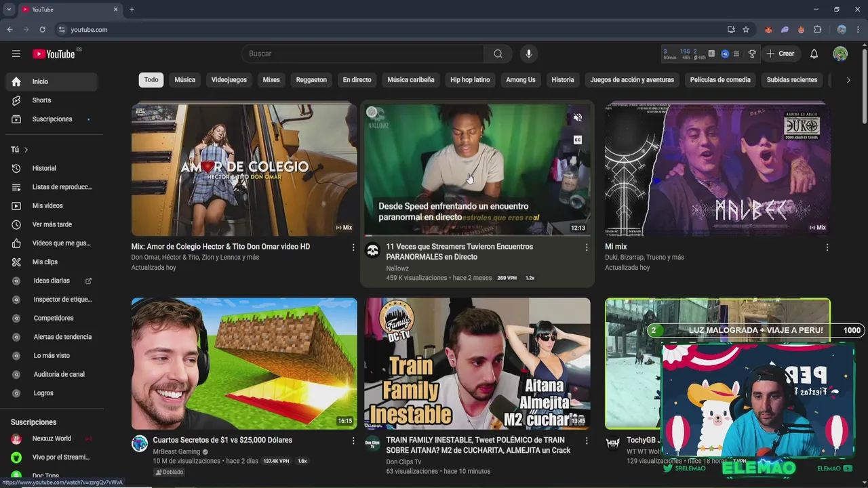Select the Hip hop latino chip
Viewport: 868px width, 488px height.
pyautogui.click(x=470, y=80)
